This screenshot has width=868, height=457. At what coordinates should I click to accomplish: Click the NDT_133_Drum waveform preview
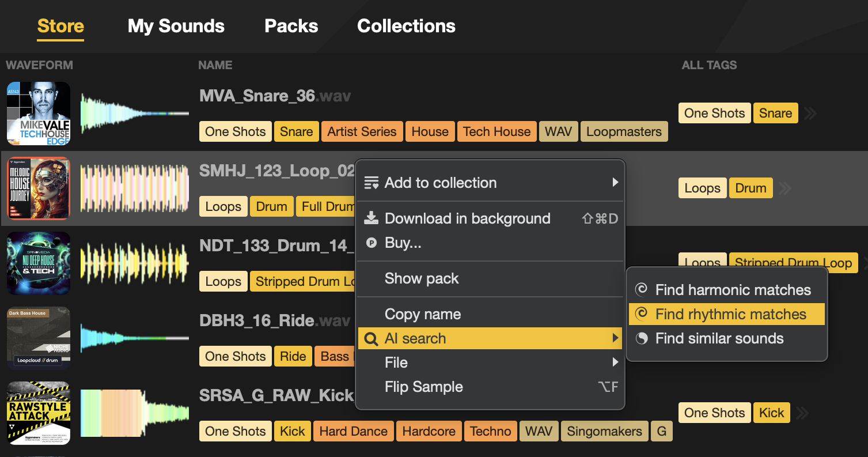pos(134,263)
